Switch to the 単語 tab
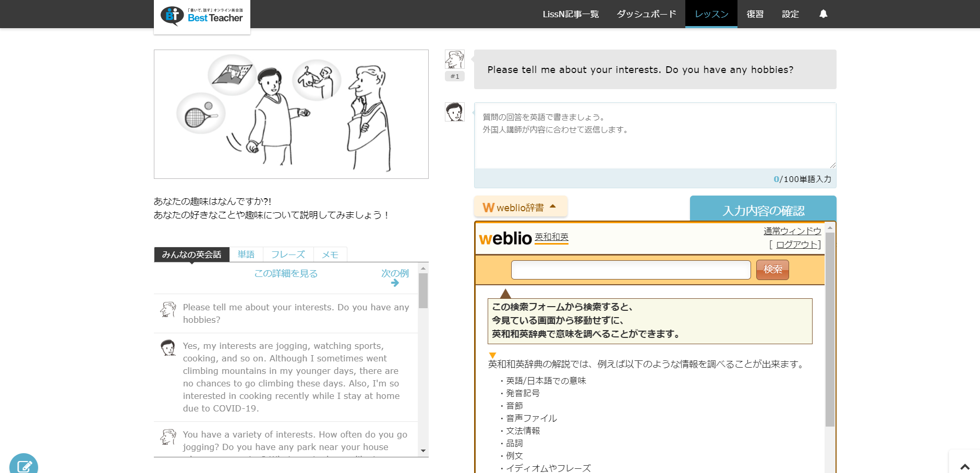980x473 pixels. [x=246, y=254]
